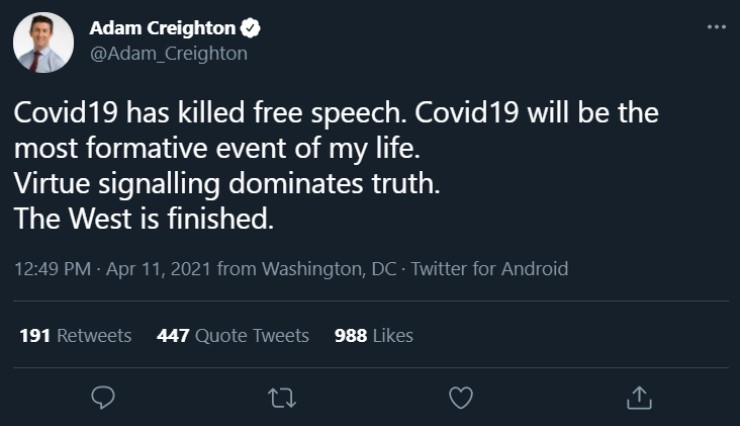
Task: View the 447 Quote Tweets list
Action: coord(233,336)
